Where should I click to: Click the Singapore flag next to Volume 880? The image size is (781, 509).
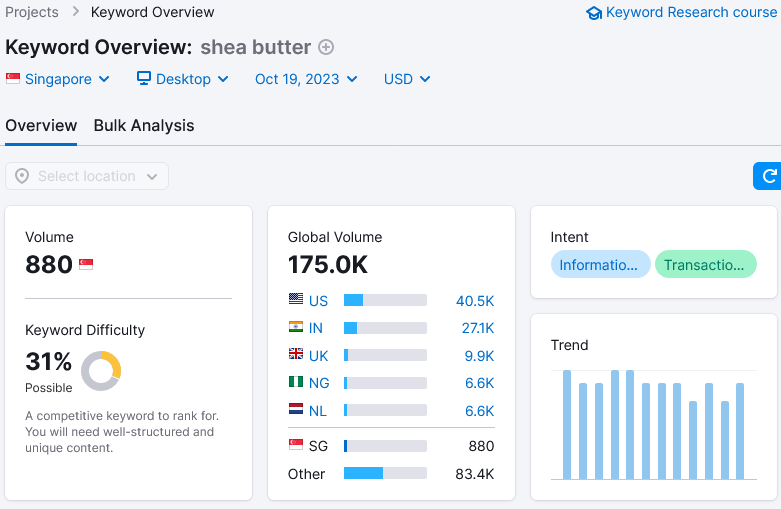pyautogui.click(x=86, y=265)
